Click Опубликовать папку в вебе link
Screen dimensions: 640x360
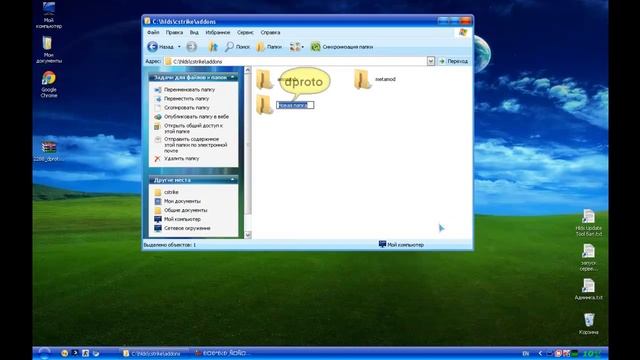tap(196, 116)
